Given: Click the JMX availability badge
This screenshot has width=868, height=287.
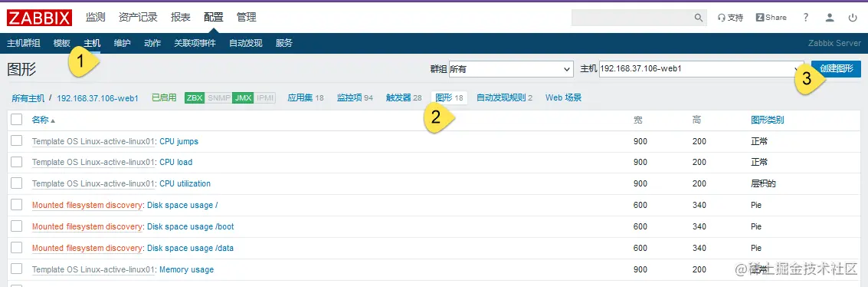Looking at the screenshot, I should click(x=244, y=97).
